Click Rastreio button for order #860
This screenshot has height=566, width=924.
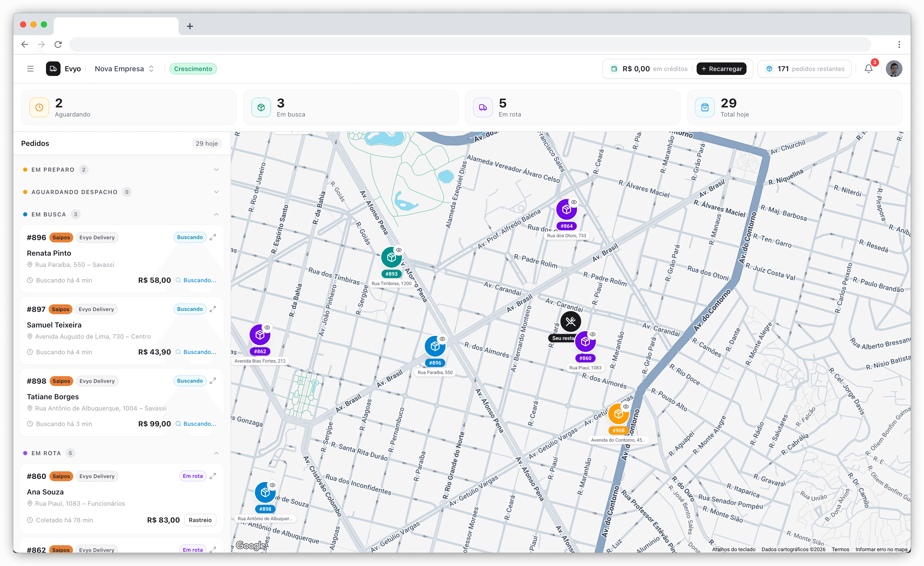200,520
